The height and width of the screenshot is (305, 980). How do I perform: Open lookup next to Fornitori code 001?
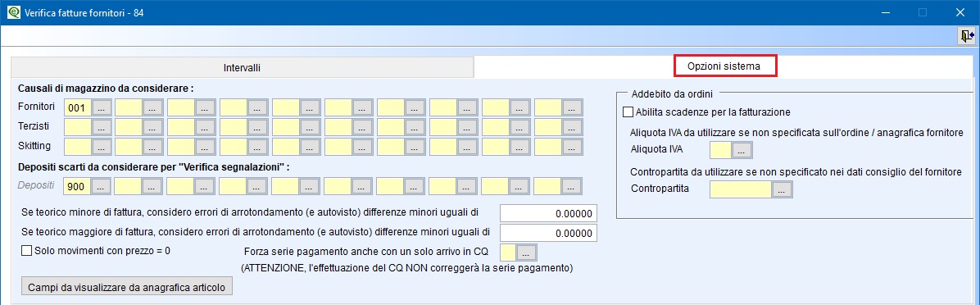[102, 107]
